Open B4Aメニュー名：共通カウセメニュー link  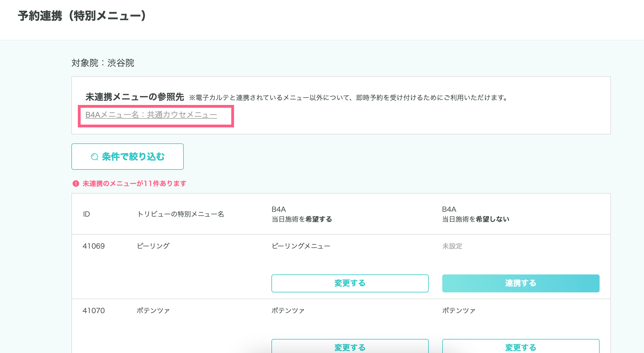click(151, 115)
